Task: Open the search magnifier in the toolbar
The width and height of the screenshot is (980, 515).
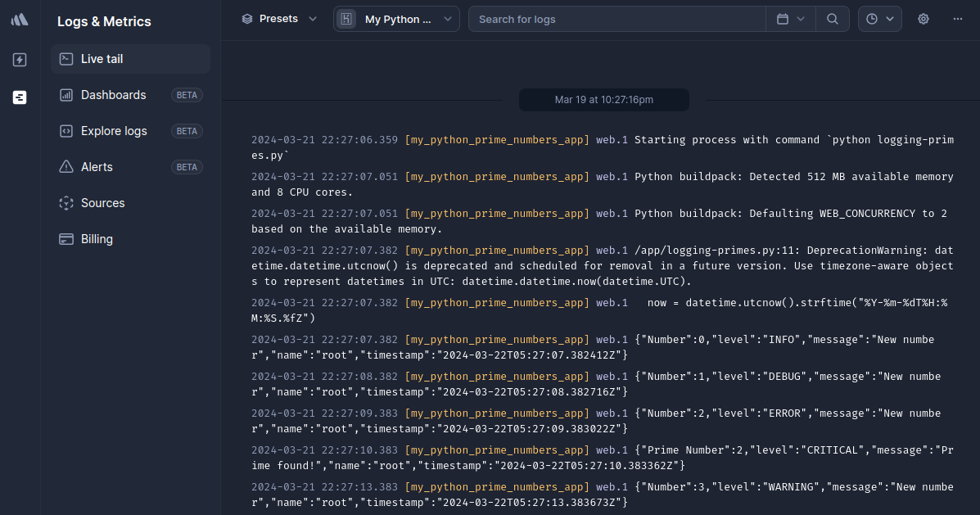Action: (x=833, y=18)
